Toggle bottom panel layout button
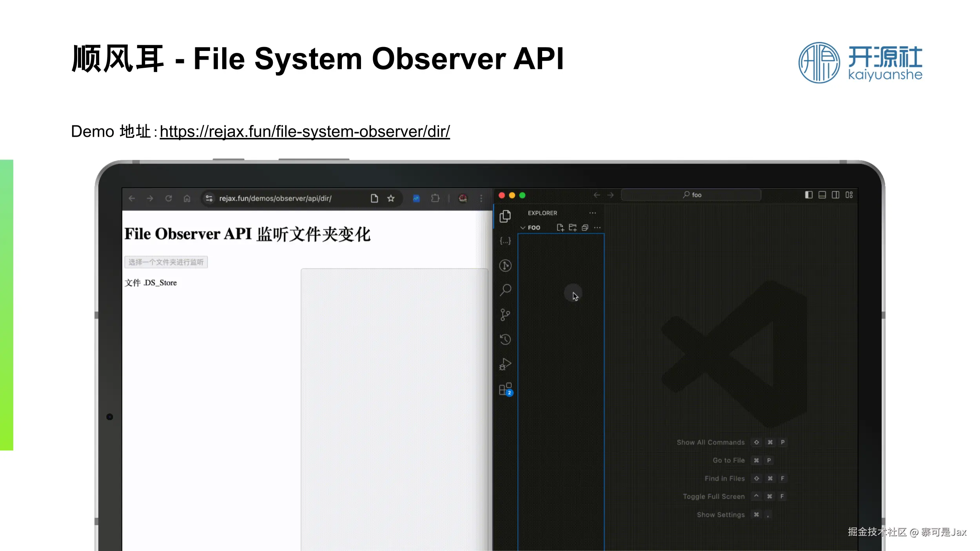This screenshot has height=551, width=980. pos(822,195)
